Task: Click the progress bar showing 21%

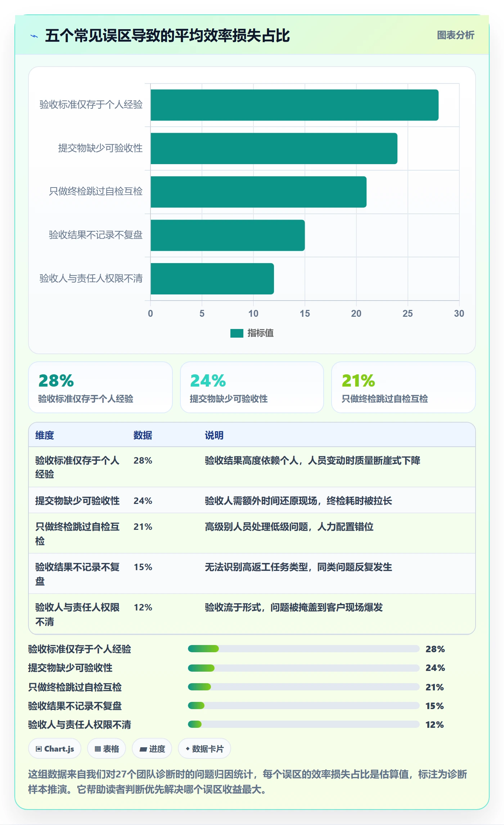Action: (x=304, y=687)
